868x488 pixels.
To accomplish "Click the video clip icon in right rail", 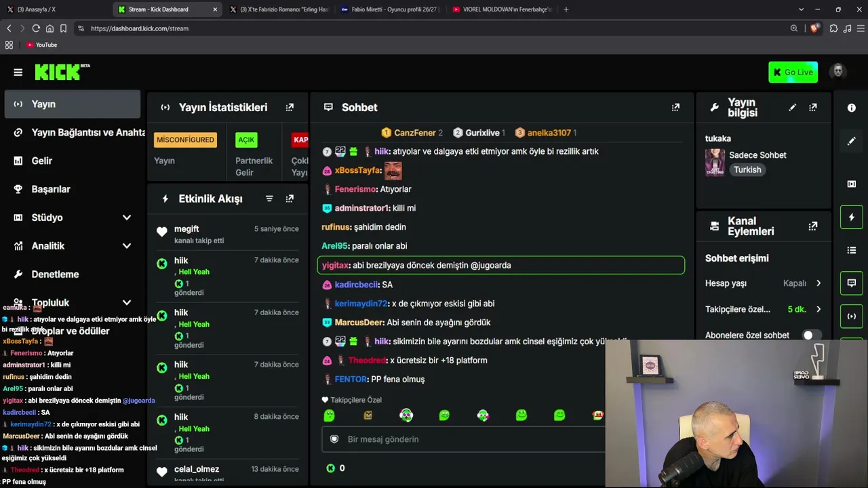I will [x=852, y=184].
